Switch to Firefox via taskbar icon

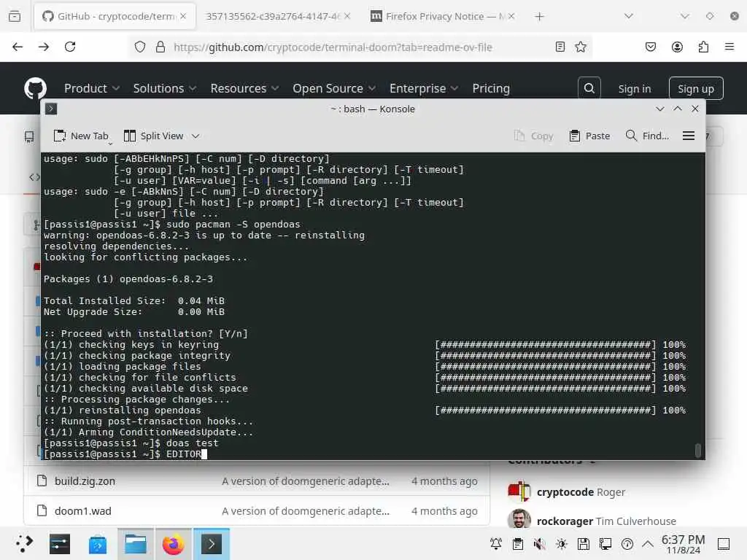coord(174,544)
